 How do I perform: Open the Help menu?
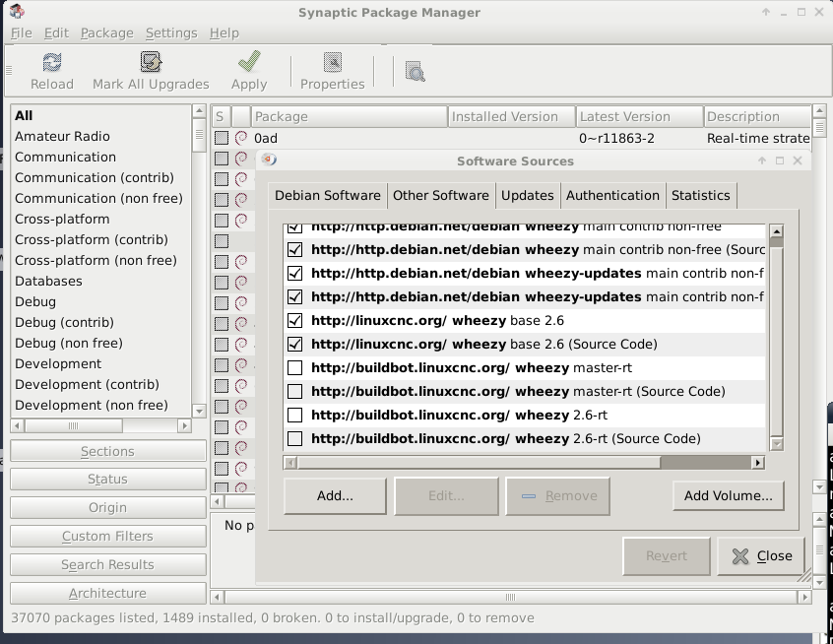[x=224, y=32]
